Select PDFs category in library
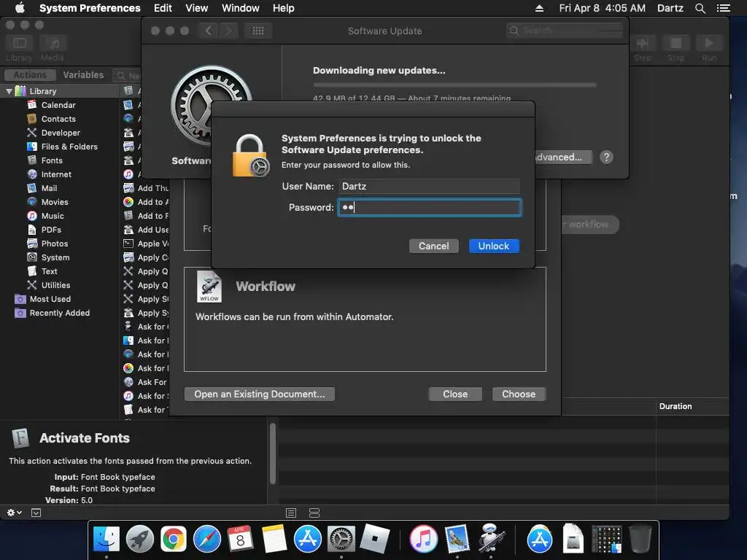Screen dimensions: 747x560 coord(51,230)
